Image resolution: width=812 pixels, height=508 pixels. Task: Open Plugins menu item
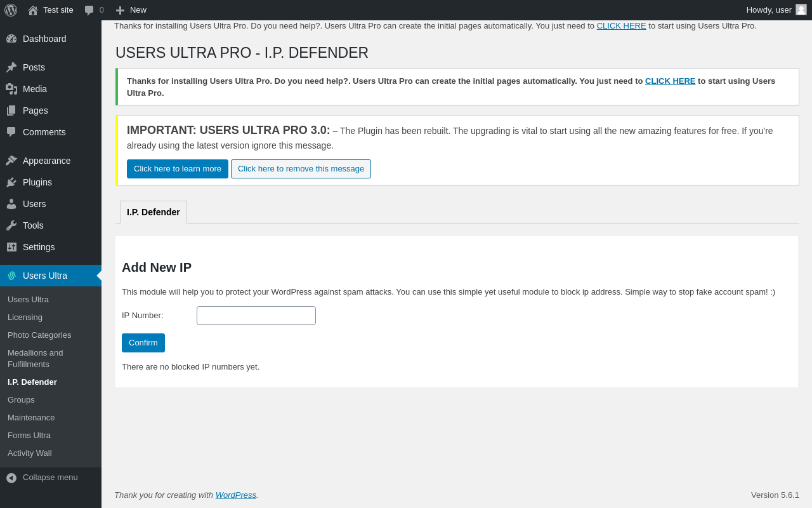pos(51,182)
